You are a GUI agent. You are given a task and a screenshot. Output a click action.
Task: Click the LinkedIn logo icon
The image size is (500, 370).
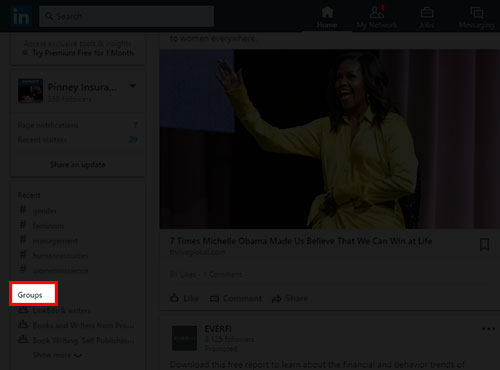pyautogui.click(x=21, y=16)
